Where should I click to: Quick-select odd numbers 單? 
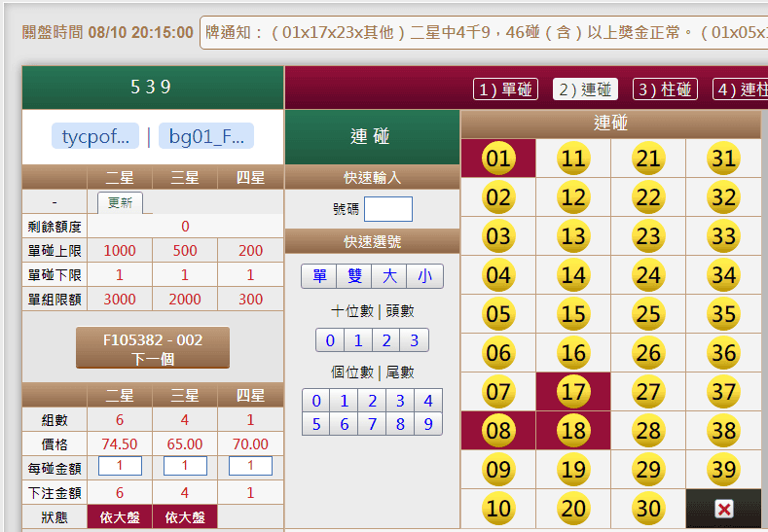tap(319, 276)
